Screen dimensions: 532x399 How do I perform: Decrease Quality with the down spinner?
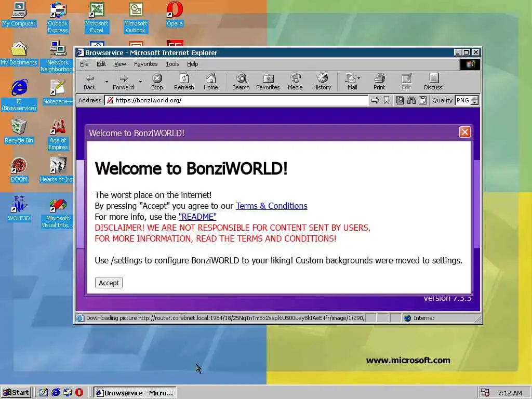475,102
